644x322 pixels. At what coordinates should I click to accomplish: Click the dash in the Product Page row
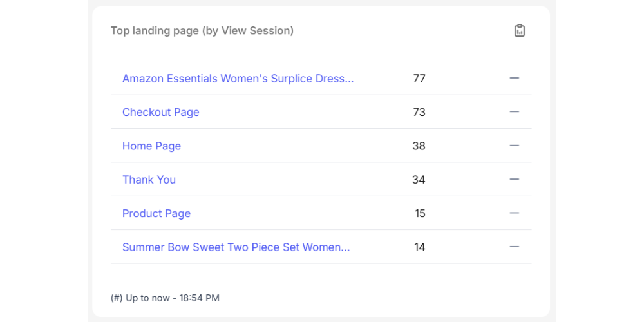pos(515,213)
